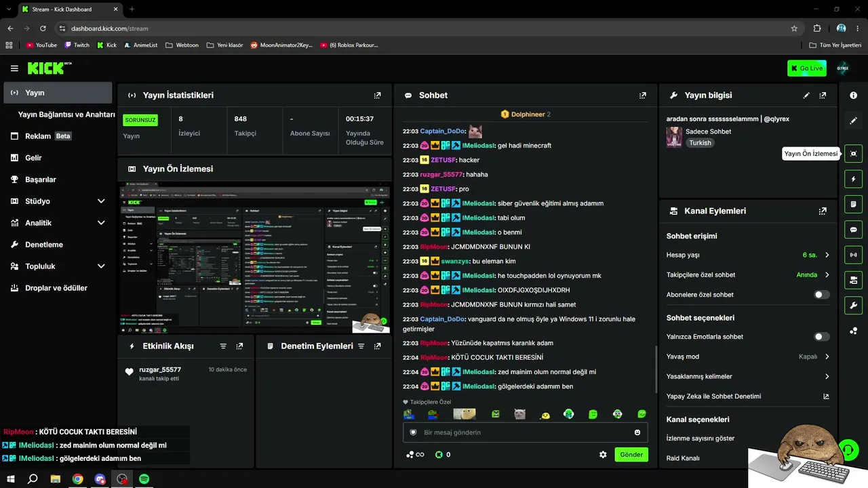Click the Turkish language tag

[x=701, y=143]
